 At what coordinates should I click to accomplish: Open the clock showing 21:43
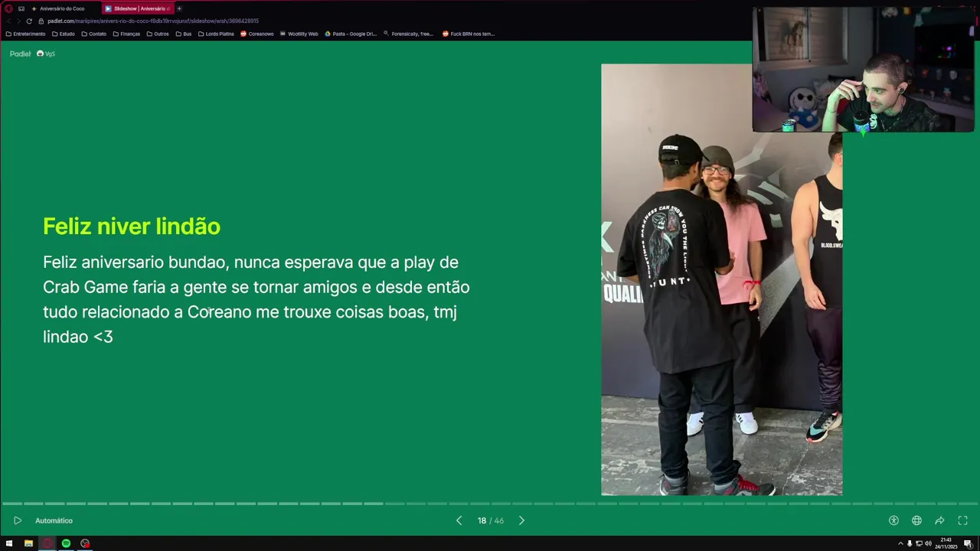pyautogui.click(x=946, y=543)
